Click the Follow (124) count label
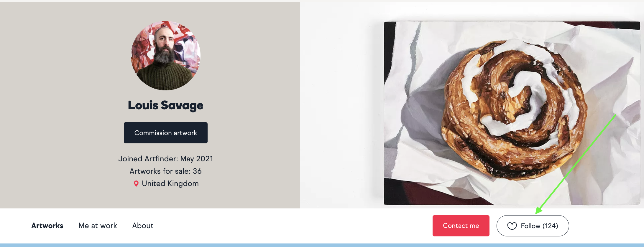This screenshot has width=644, height=247. point(539,226)
